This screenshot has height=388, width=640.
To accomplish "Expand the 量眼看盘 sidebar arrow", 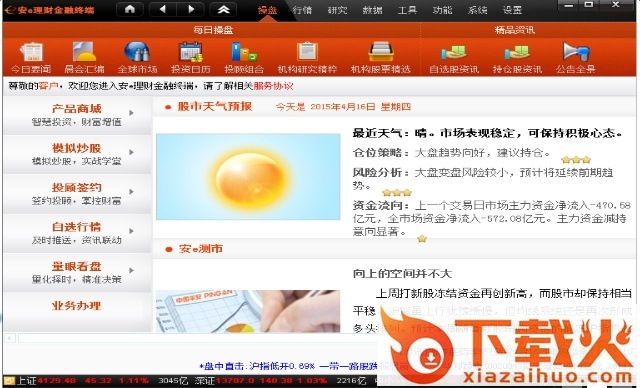I will point(131,270).
